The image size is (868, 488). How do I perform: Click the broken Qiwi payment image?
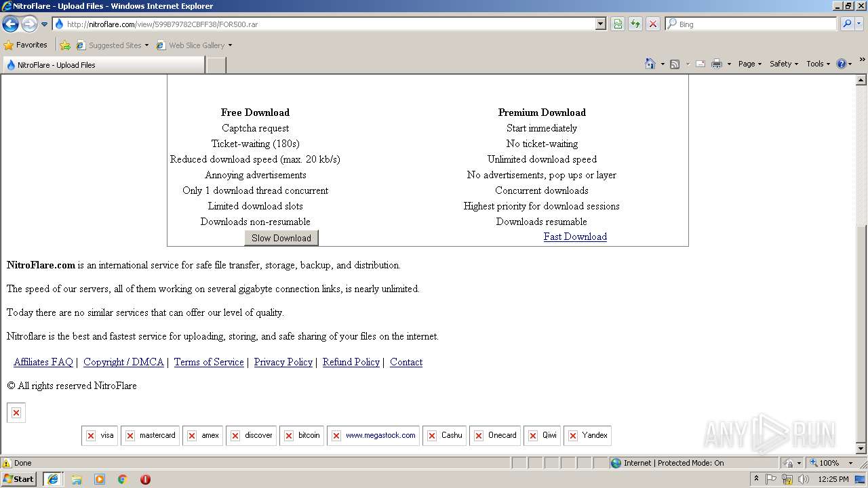click(542, 435)
